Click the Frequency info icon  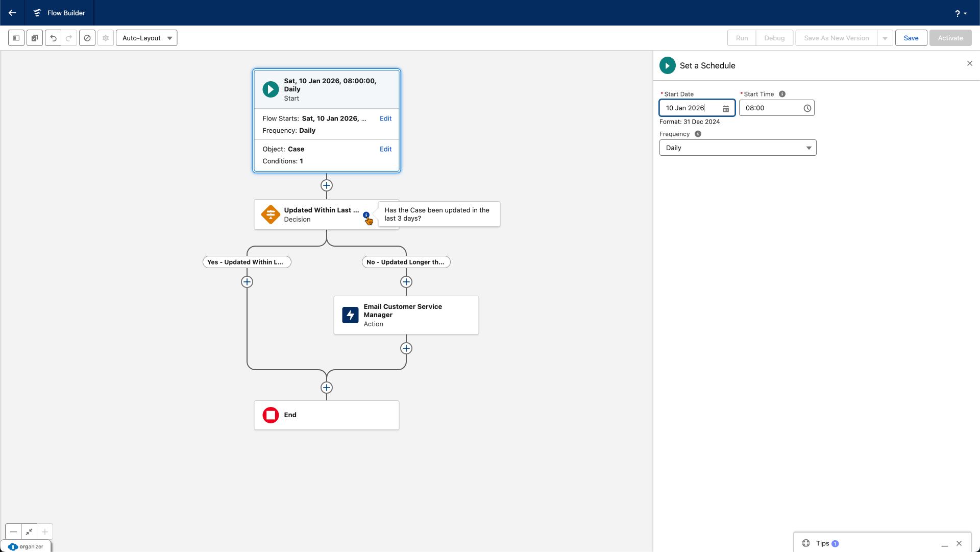[x=698, y=134]
